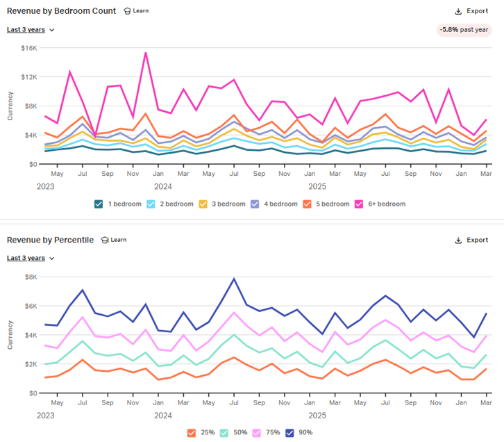
Task: Click the Learn link beside Revenue by Bedroom Count
Action: (x=141, y=11)
